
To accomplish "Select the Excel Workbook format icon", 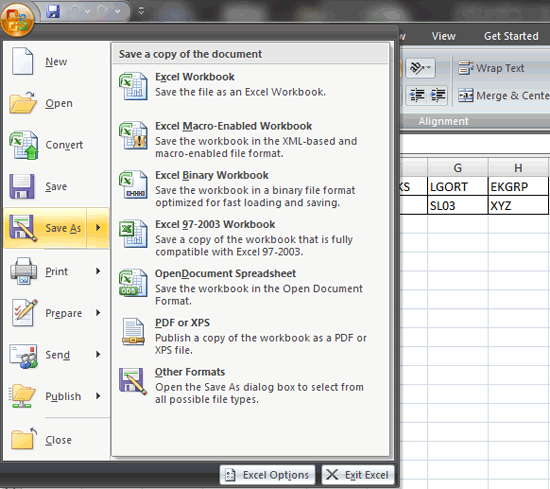I will (133, 86).
